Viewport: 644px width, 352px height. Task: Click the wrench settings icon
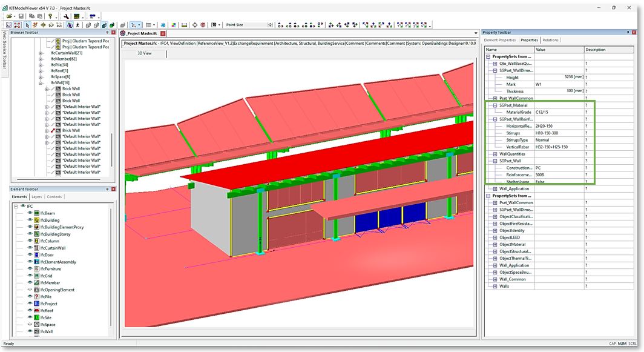[66, 16]
